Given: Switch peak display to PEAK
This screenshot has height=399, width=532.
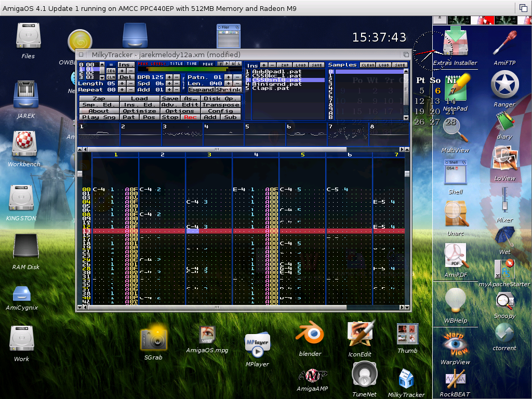Looking at the screenshot, I should click(208, 64).
